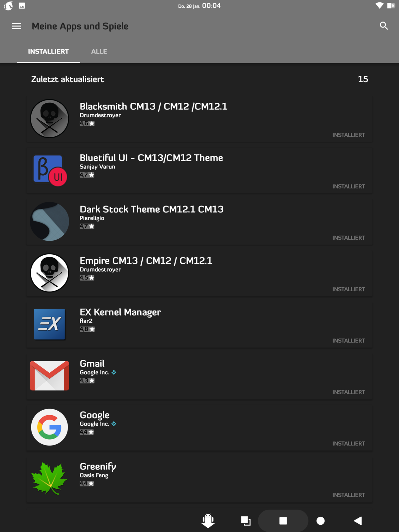Open the Blacksmith skull app icon

pos(50,119)
